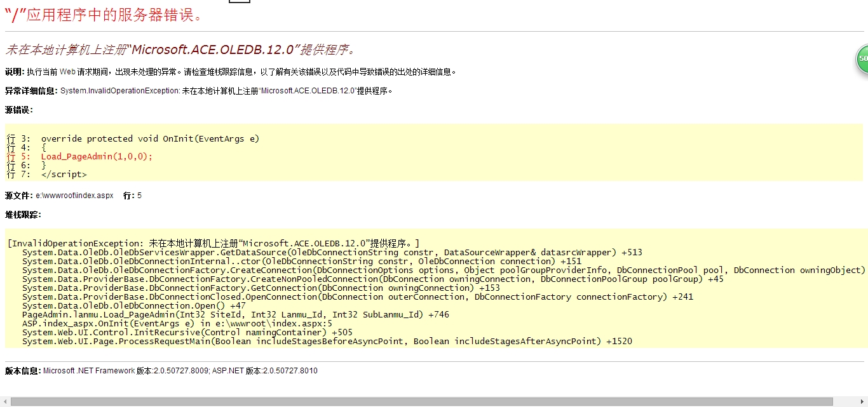Viewport: 868px width, 407px height.
Task: Click the "异常详细信息:" label
Action: [31, 91]
